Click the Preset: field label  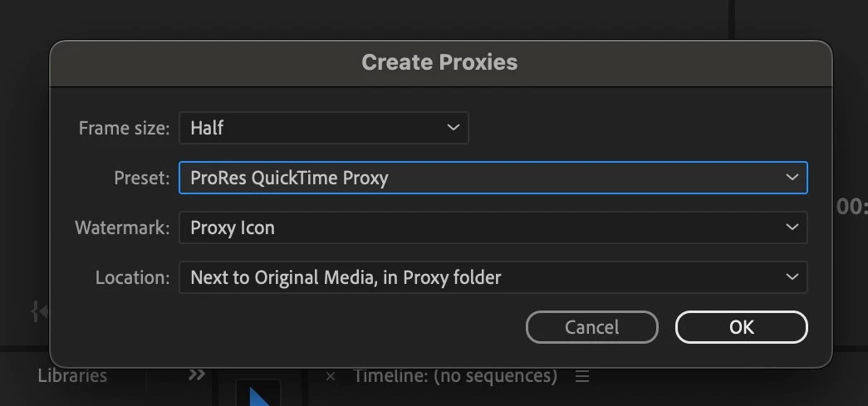[x=142, y=178]
